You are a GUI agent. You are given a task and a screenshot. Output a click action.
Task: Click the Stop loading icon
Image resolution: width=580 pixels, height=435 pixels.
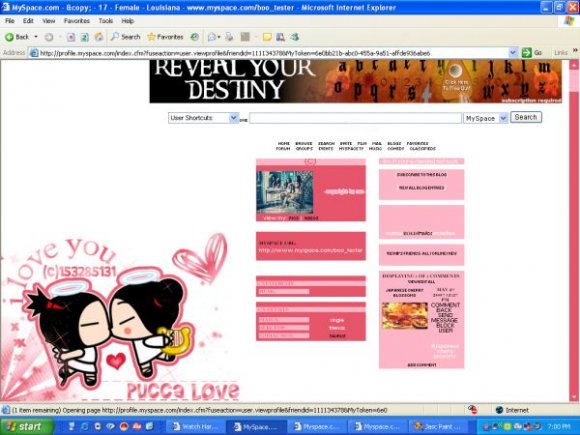point(71,37)
